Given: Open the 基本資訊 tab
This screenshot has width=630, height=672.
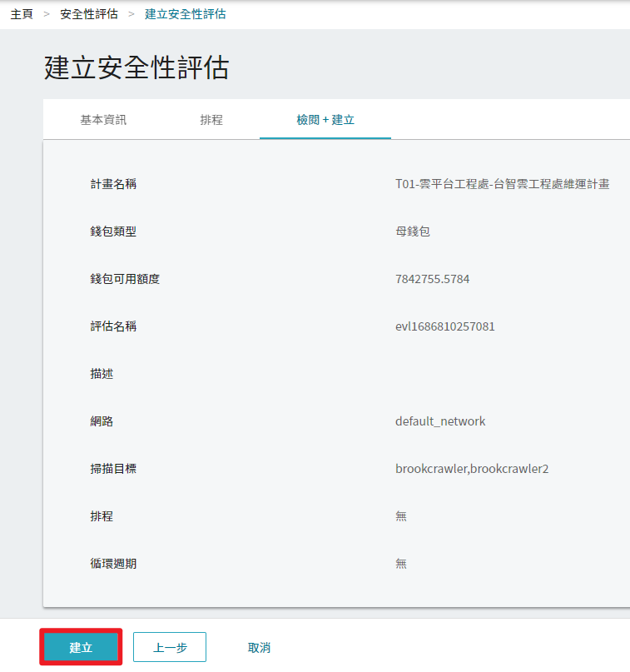Looking at the screenshot, I should click(103, 120).
